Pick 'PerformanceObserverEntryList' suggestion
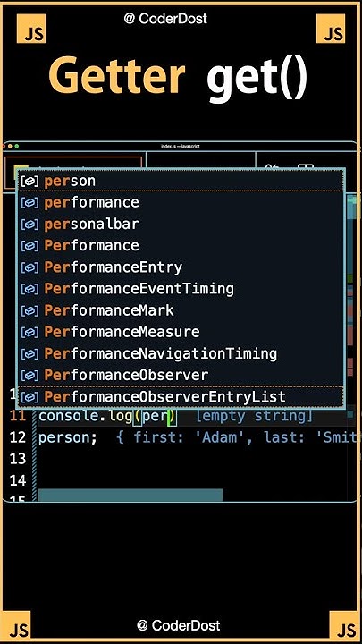362x644 pixels. click(x=180, y=396)
